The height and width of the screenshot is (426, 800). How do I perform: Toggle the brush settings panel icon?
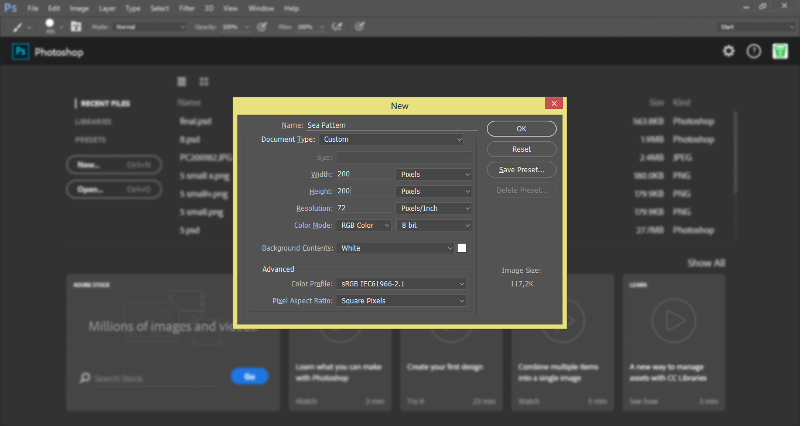[x=75, y=25]
